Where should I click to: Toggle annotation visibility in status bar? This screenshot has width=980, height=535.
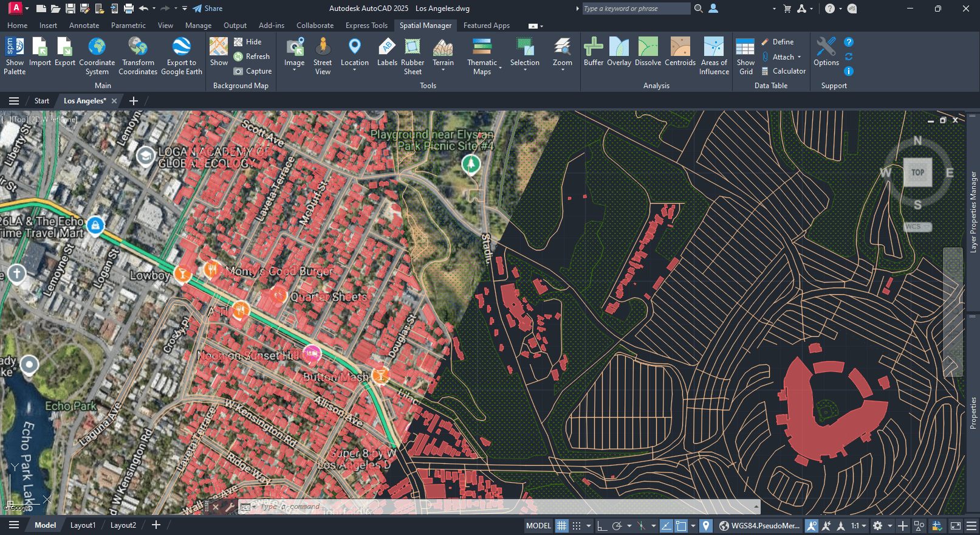(x=811, y=526)
